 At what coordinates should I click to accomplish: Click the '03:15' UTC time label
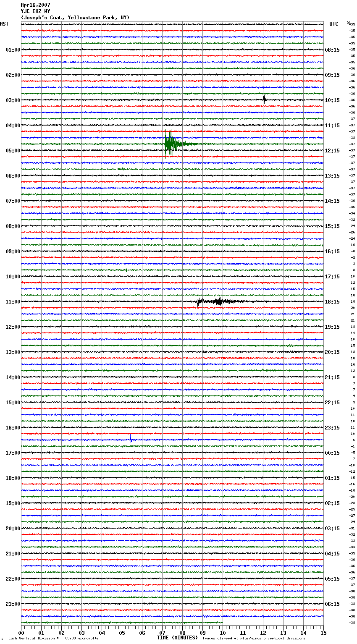pyautogui.click(x=332, y=529)
